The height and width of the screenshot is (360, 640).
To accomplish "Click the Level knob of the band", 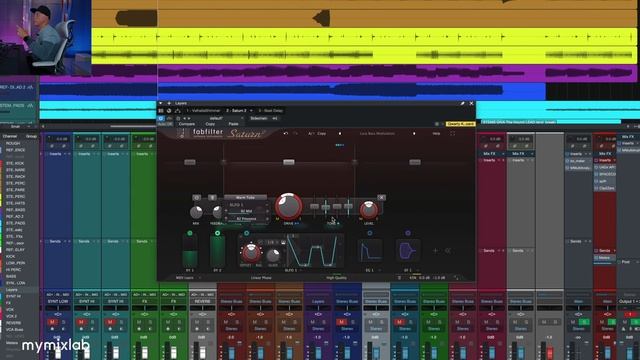I will pyautogui.click(x=369, y=209).
